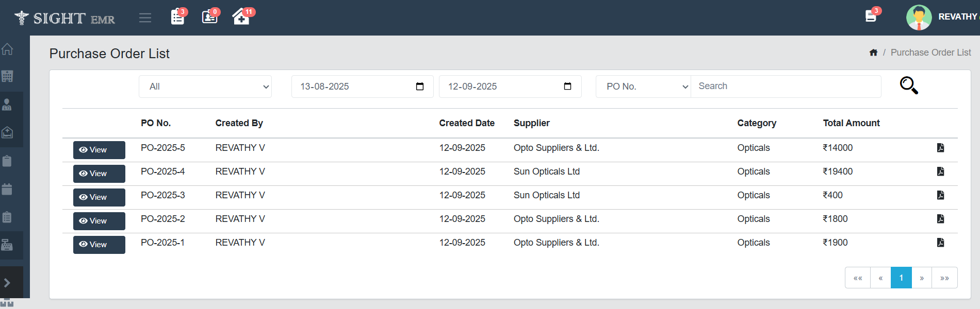Open the 'All' filter dropdown
This screenshot has height=309, width=980.
click(205, 87)
